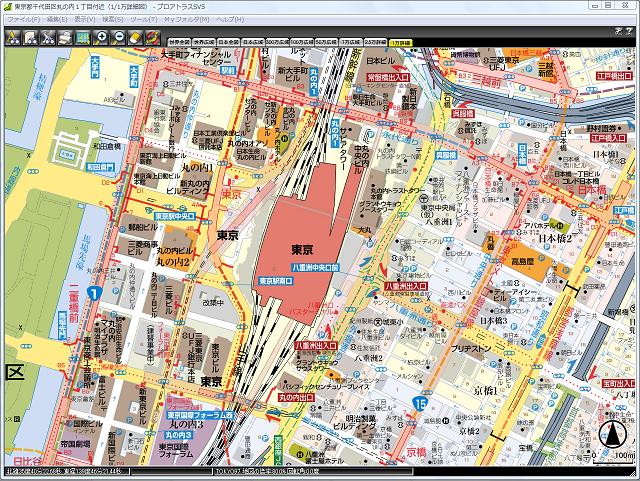The width and height of the screenshot is (640, 481).
Task: Click the 東京国際フォーラム西 blue label
Action: [200, 415]
